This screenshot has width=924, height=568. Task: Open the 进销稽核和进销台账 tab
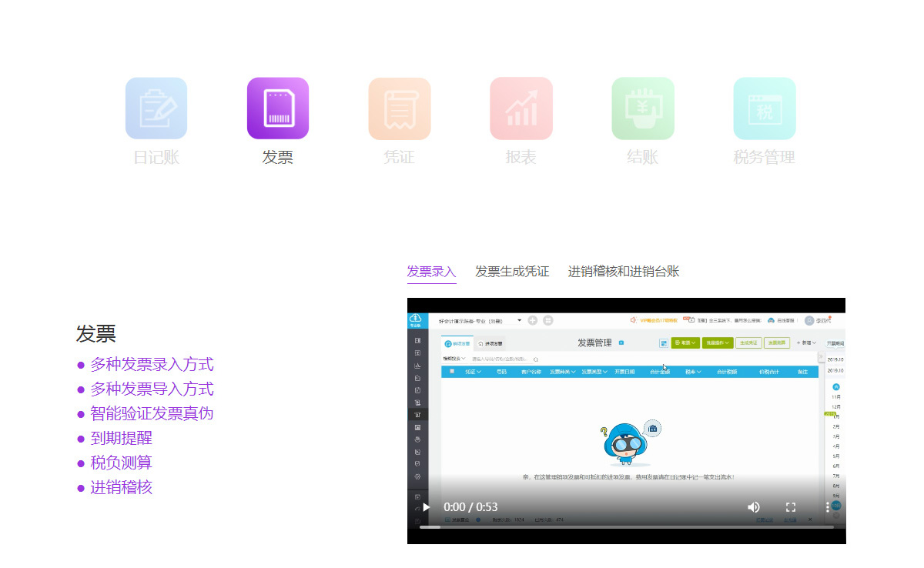pos(623,271)
